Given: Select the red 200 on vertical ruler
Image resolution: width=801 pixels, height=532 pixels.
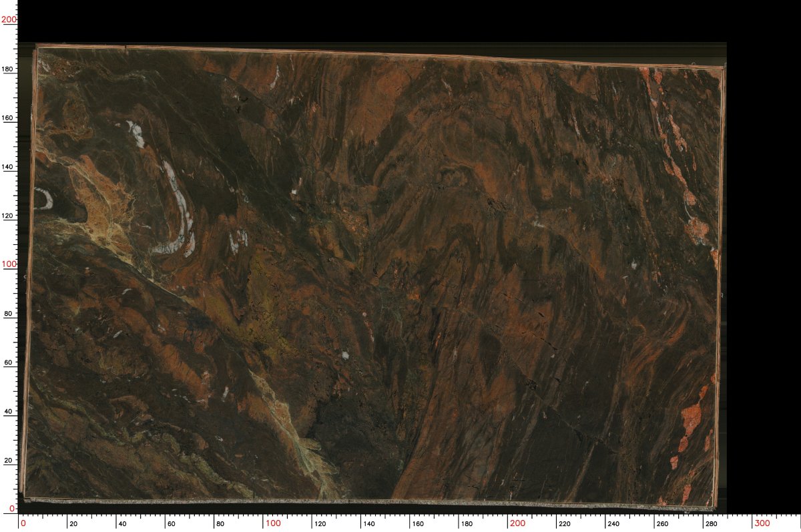Looking at the screenshot, I should point(9,20).
